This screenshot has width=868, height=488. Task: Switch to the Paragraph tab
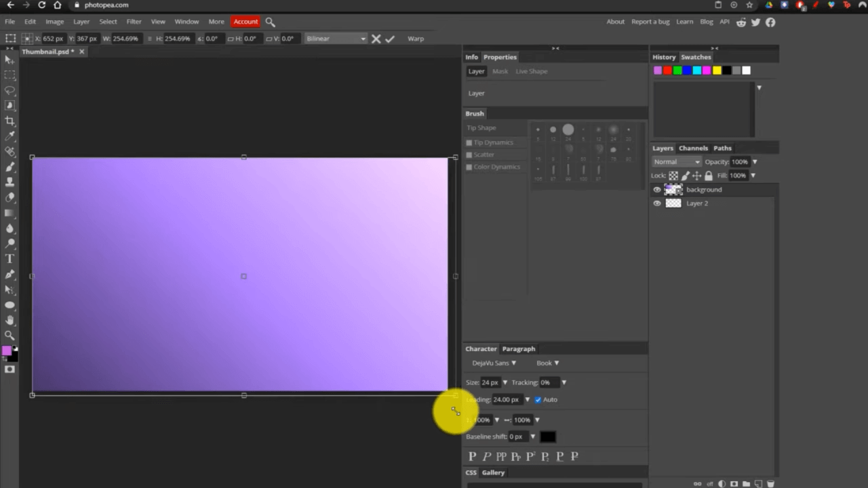point(519,349)
